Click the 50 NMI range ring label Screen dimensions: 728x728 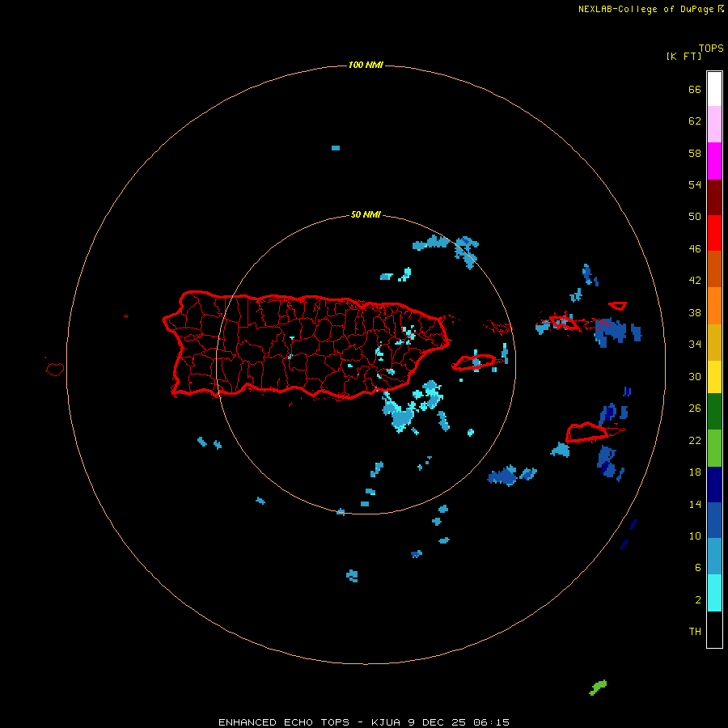click(366, 214)
